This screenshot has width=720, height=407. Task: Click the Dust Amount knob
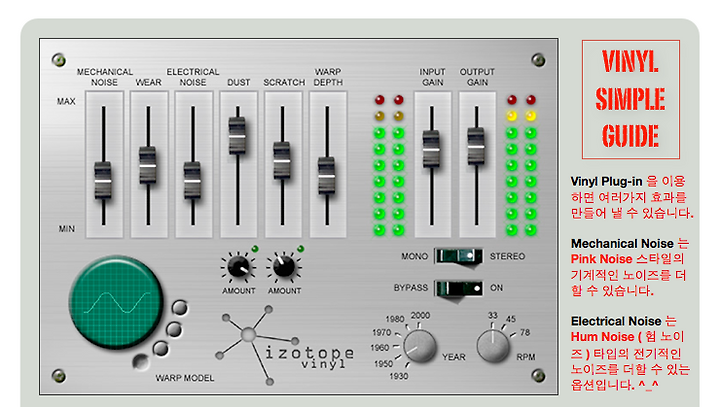pyautogui.click(x=239, y=267)
